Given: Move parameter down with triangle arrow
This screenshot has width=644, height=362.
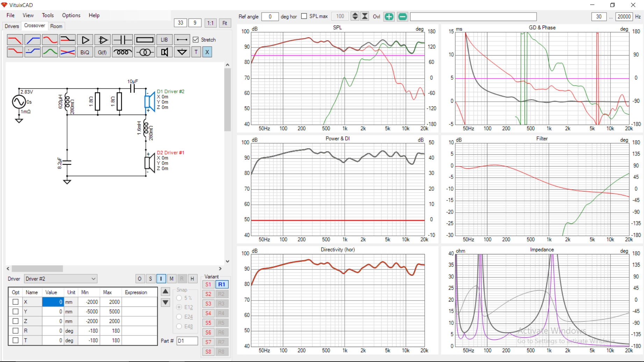Looking at the screenshot, I should click(x=166, y=302).
